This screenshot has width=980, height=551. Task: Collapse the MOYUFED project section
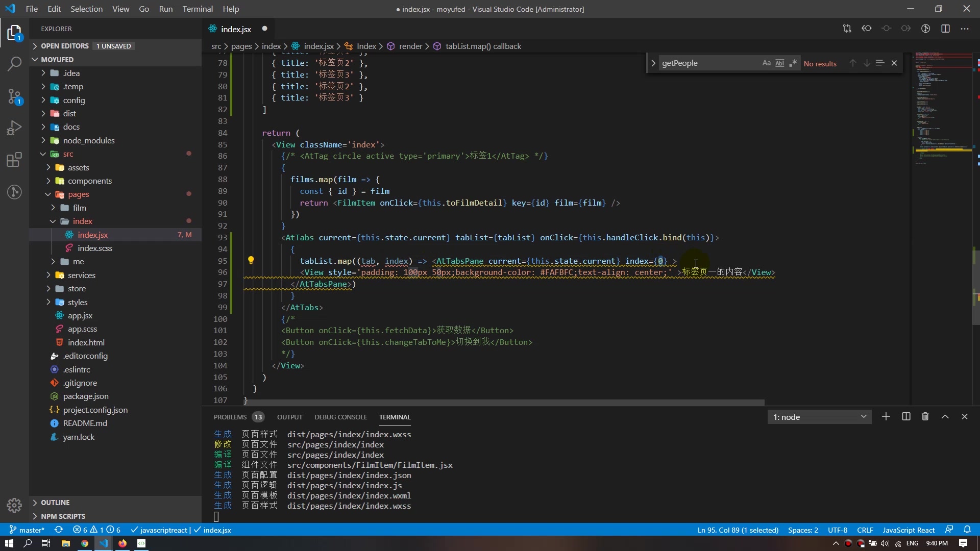[115, 60]
